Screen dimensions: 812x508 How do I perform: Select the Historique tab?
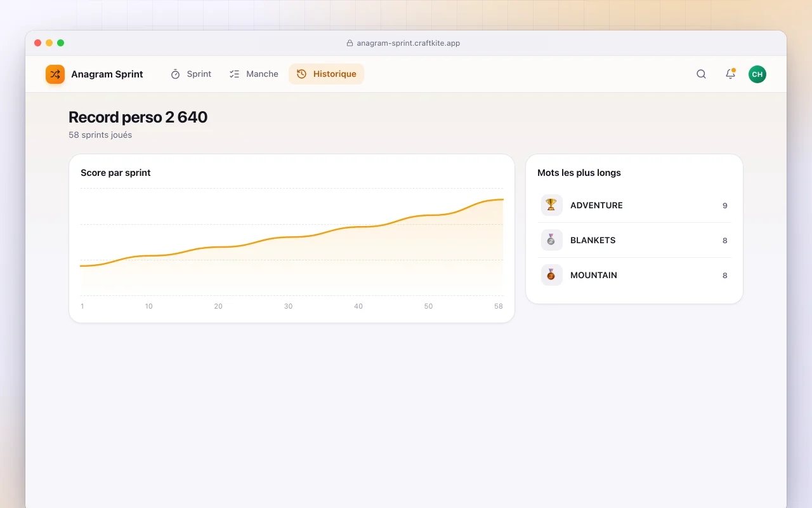click(x=326, y=74)
